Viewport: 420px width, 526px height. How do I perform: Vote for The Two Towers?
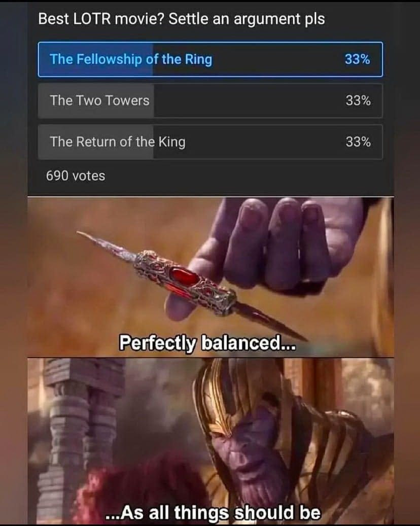click(x=211, y=100)
